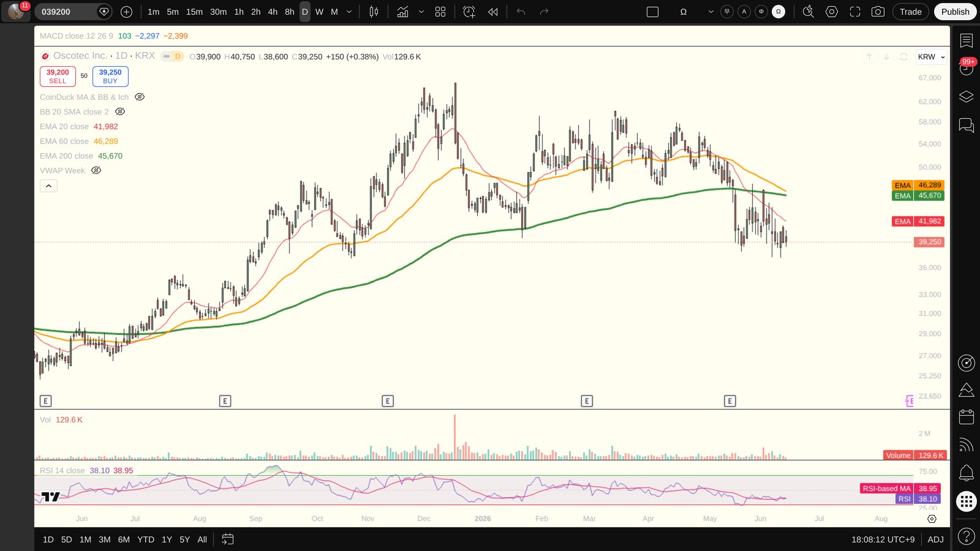
Task: Open the candlestick chart type selector
Action: pyautogui.click(x=374, y=12)
